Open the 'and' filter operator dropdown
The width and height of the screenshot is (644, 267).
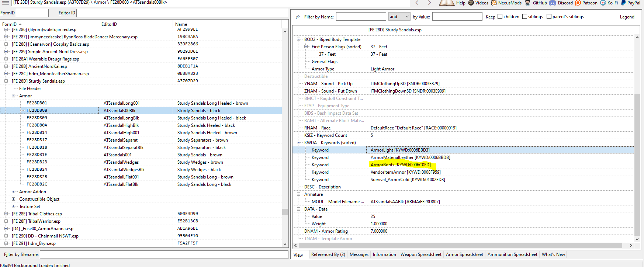[x=399, y=17]
